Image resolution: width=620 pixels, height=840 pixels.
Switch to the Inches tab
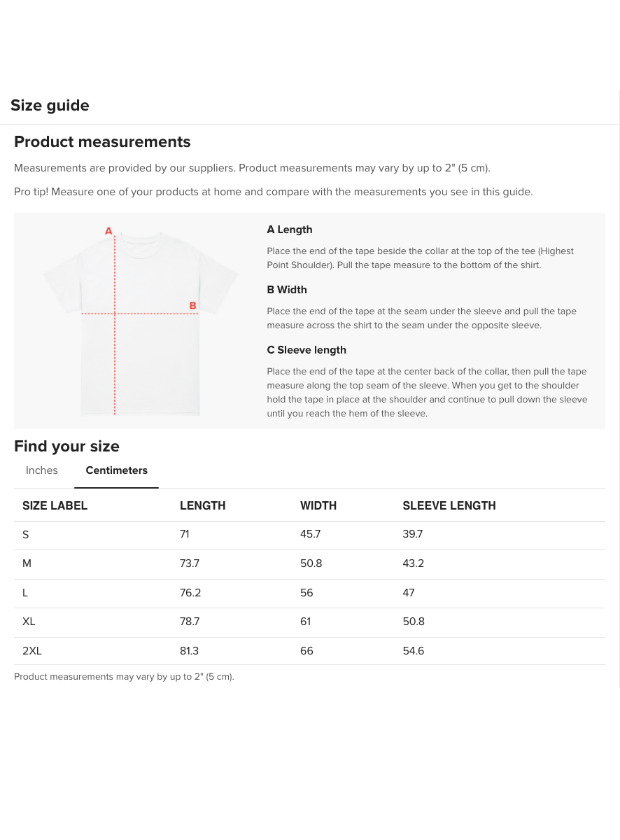pyautogui.click(x=42, y=470)
